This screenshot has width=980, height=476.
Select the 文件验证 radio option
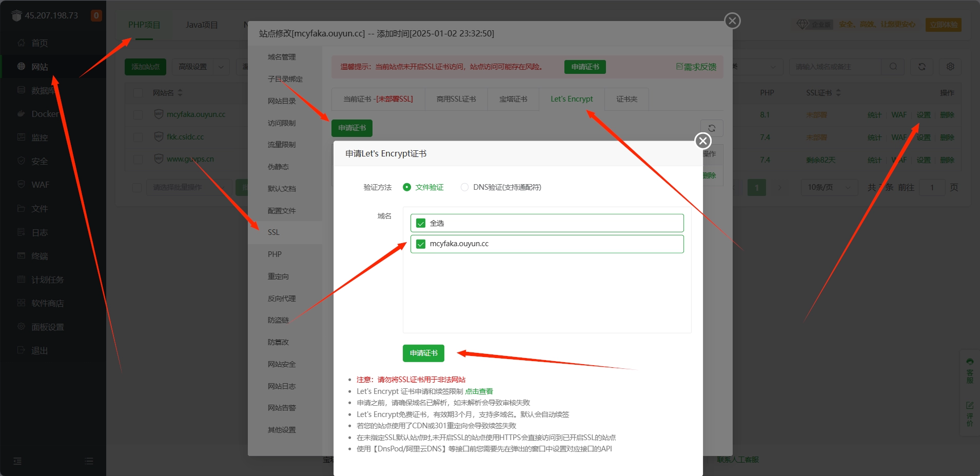coord(407,187)
